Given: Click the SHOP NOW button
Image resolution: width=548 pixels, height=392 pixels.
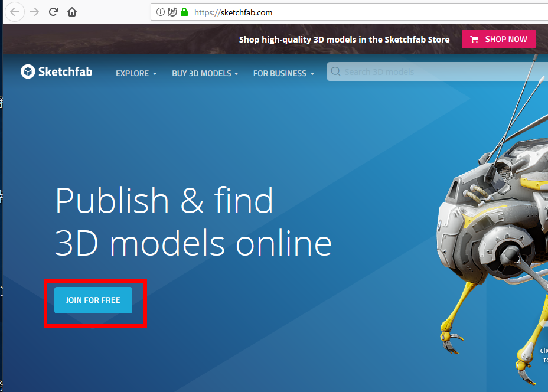Looking at the screenshot, I should [499, 39].
